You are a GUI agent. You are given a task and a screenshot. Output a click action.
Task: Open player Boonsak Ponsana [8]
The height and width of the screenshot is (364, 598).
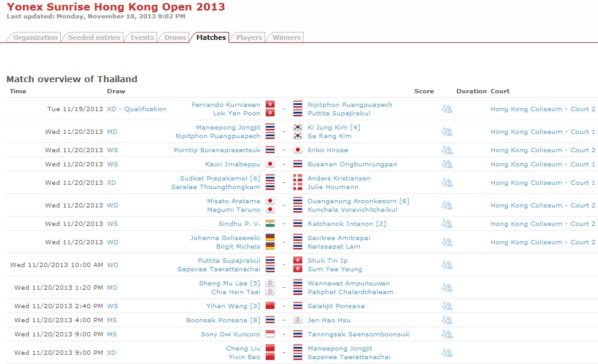tap(223, 320)
